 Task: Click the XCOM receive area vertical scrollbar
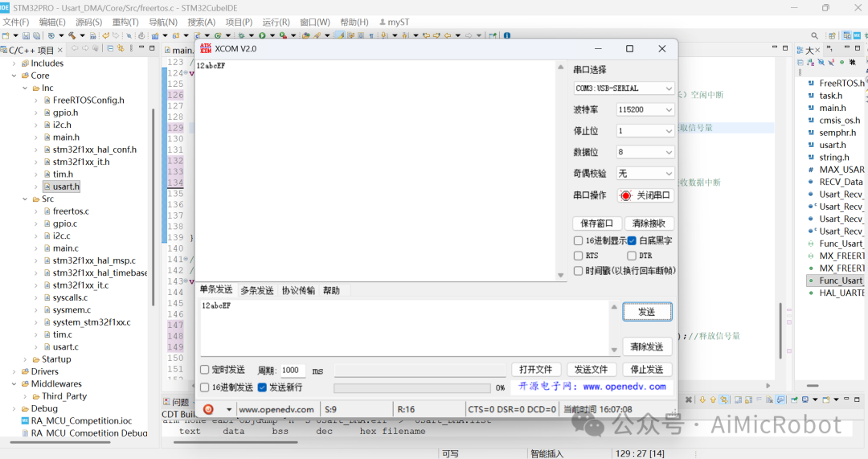(560, 170)
